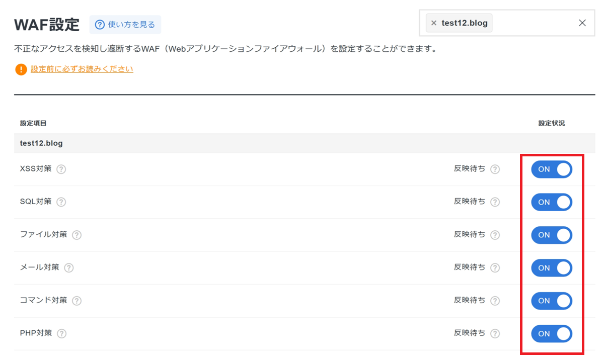
Task: Remove the test12.blog domain tag
Action: tap(434, 23)
